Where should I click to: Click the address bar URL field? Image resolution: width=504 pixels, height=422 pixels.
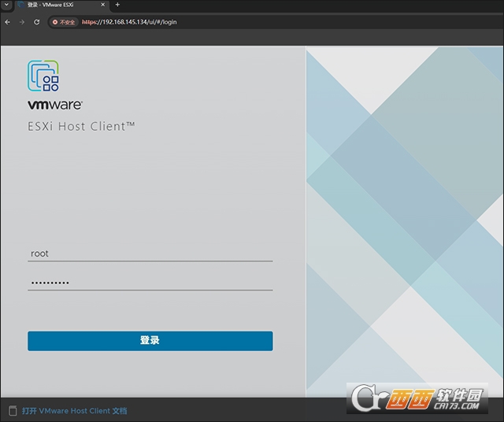236,22
